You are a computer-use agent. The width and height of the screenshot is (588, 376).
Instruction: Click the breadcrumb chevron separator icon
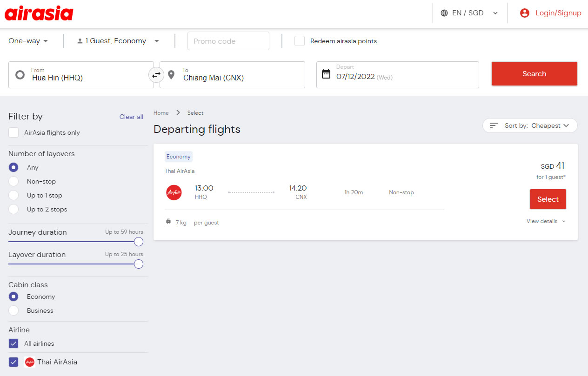point(178,112)
